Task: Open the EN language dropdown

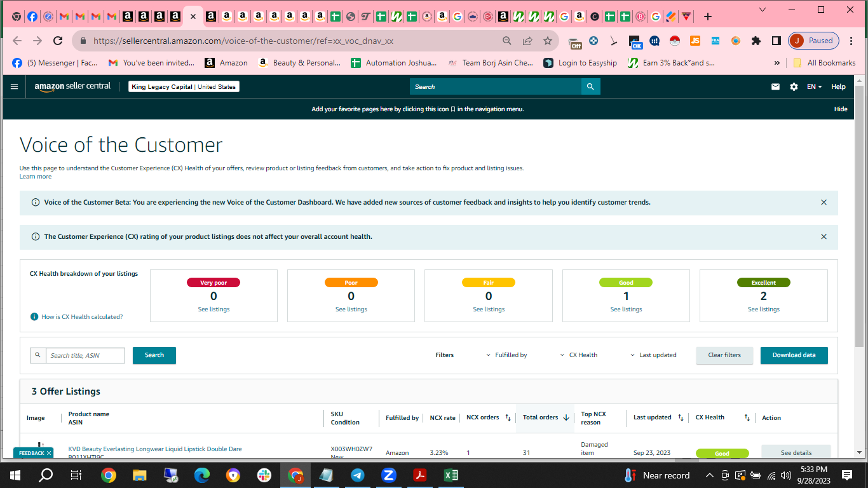Action: pos(814,86)
